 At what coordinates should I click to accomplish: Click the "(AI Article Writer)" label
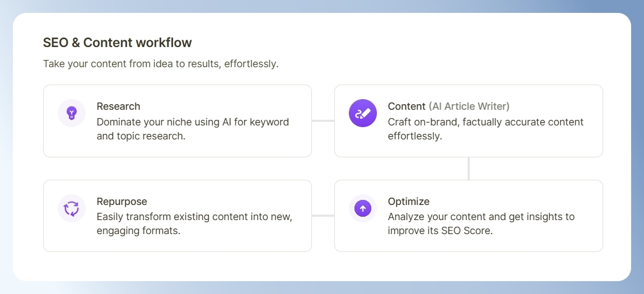coord(469,106)
